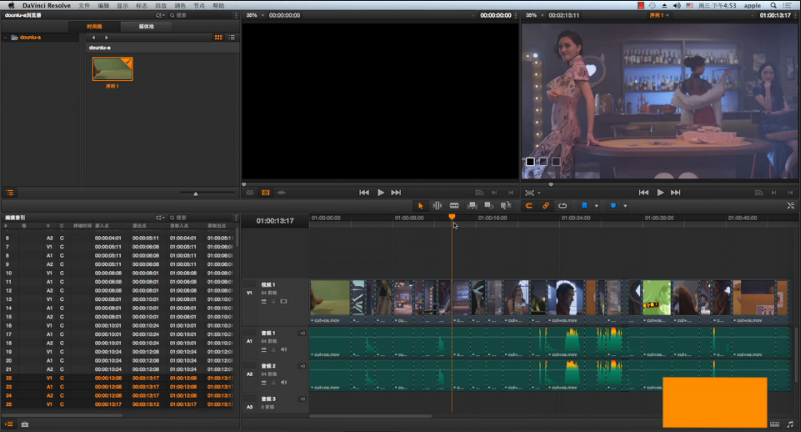Open the media browser sort dropdown
The height and width of the screenshot is (432, 801).
pyautogui.click(x=160, y=15)
